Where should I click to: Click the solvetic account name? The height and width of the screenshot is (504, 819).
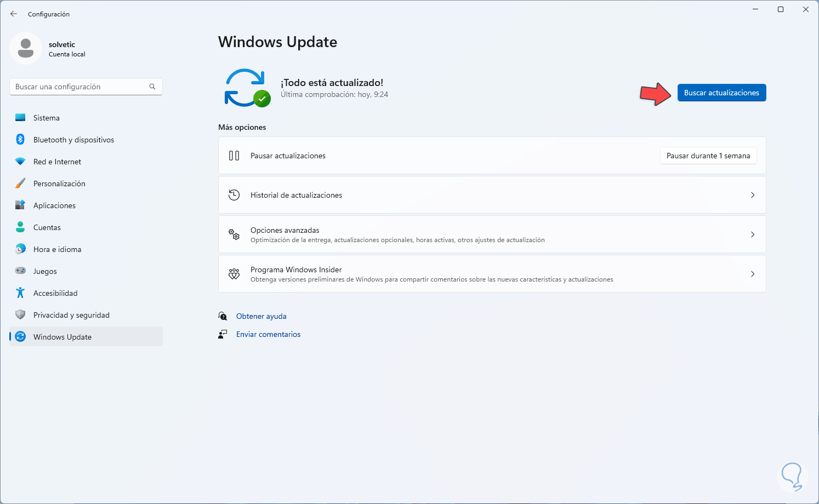(x=62, y=44)
